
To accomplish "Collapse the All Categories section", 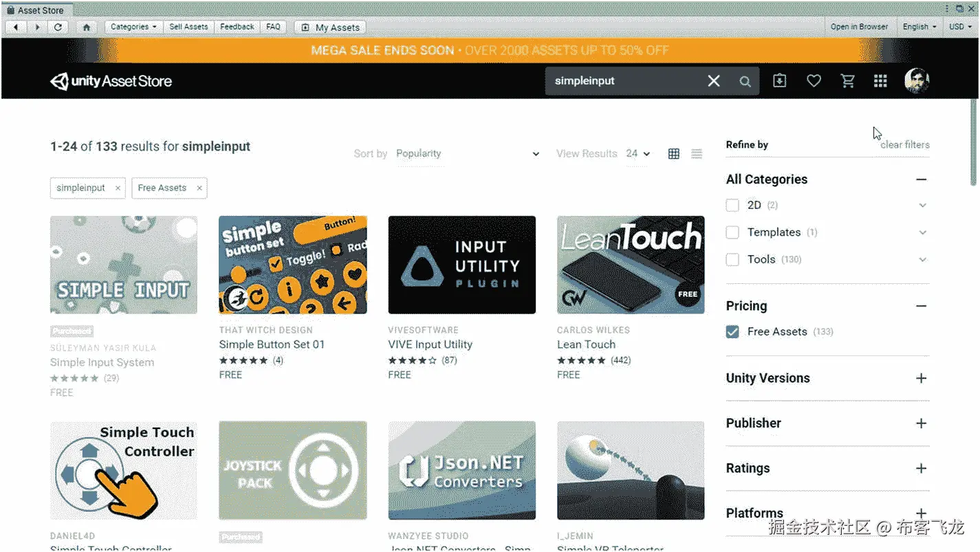I will pyautogui.click(x=922, y=179).
